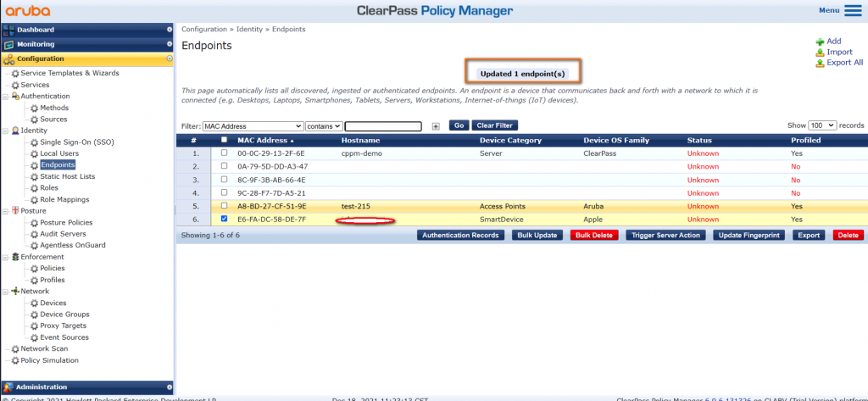Viewport: 868px width, 401px height.
Task: Click gear icon beside Audit Servers
Action: tap(35, 234)
